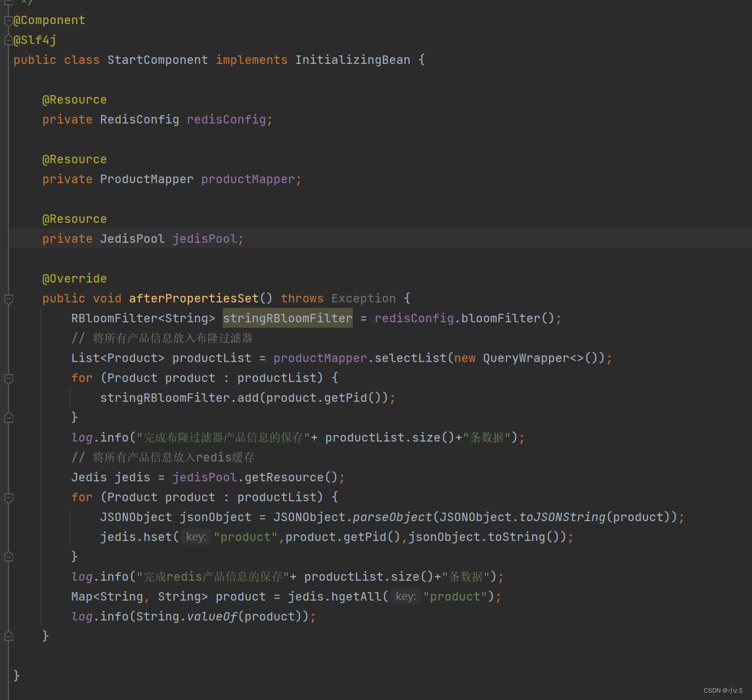Screen dimensions: 752x700
Task: Click the @Resource annotation above redisConfig
Action: (75, 99)
